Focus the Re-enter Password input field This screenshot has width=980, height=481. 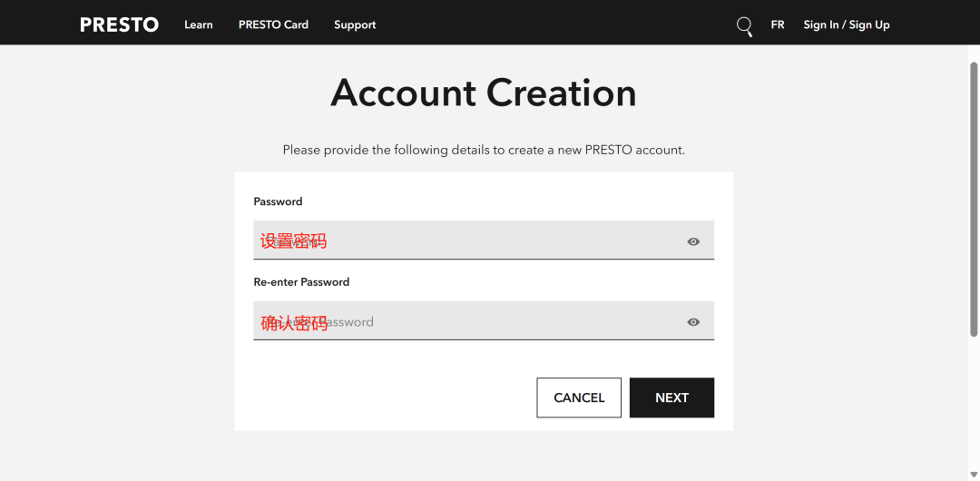(x=483, y=321)
